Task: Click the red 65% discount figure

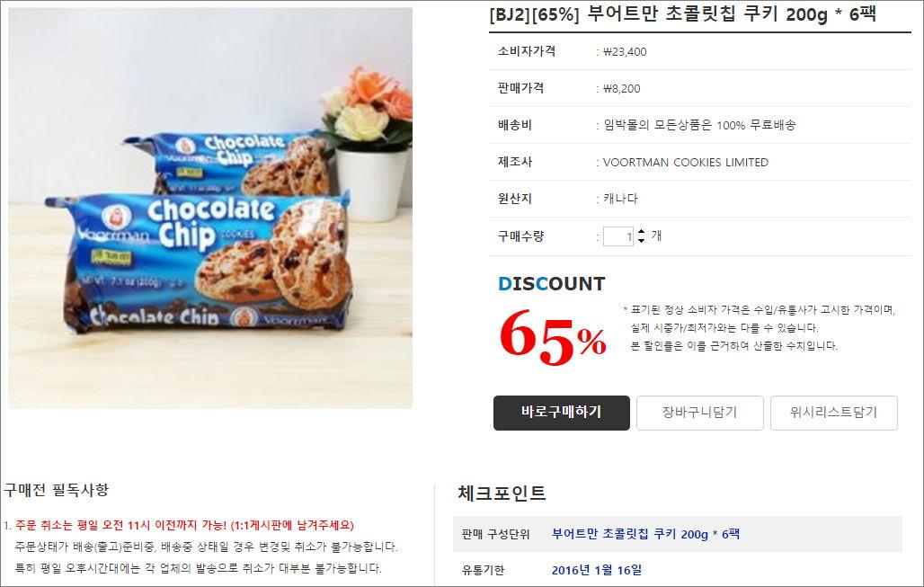Action: [553, 338]
